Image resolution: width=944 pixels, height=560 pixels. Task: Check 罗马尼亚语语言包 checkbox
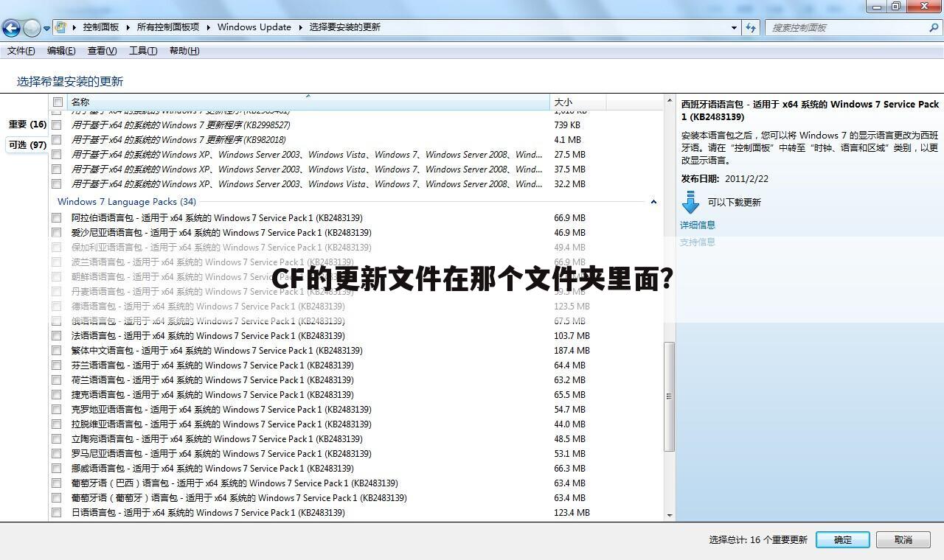(x=57, y=454)
